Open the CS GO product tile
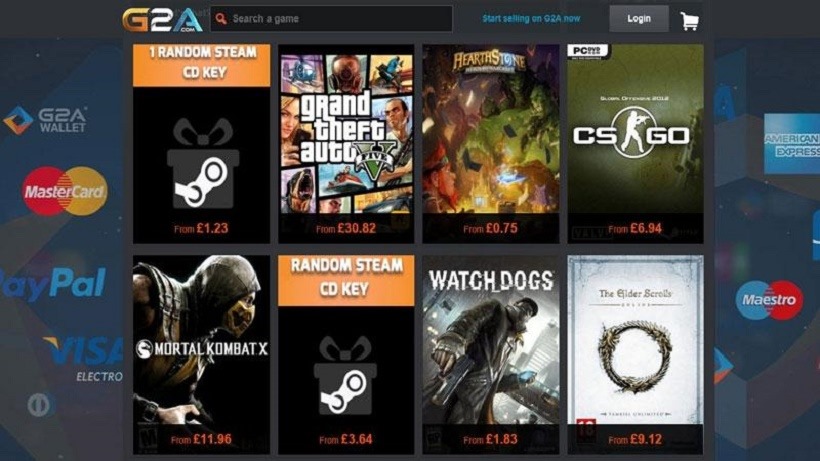 [x=635, y=144]
